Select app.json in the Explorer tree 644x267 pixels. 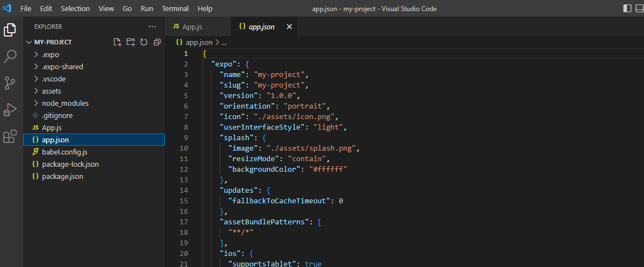[94, 140]
